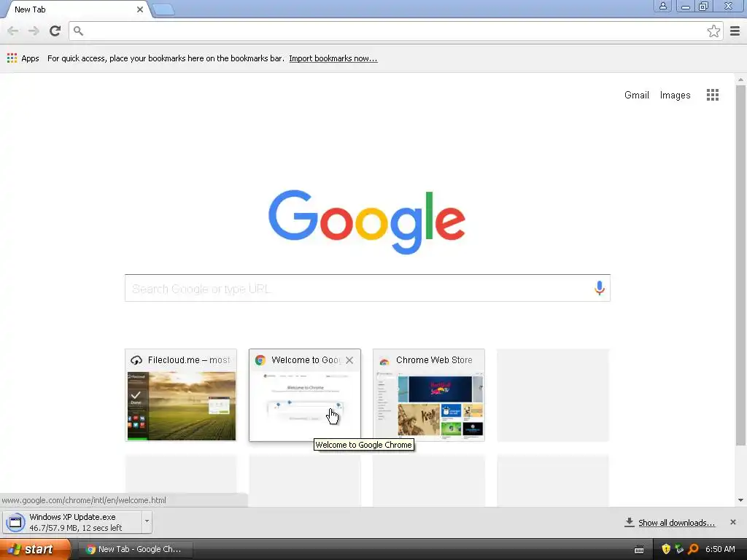Expand the Windows XP Update.exe download options arrow

click(x=147, y=521)
